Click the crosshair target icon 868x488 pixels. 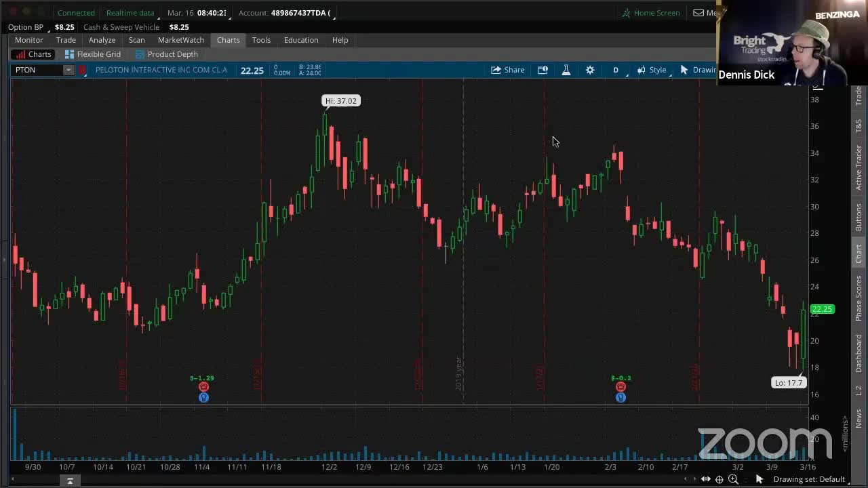click(719, 479)
